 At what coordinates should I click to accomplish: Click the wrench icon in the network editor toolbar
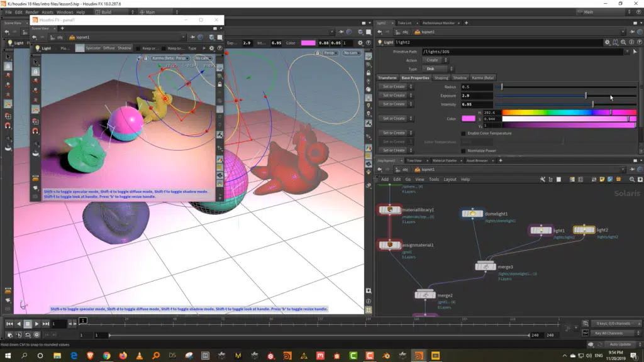[x=542, y=179]
